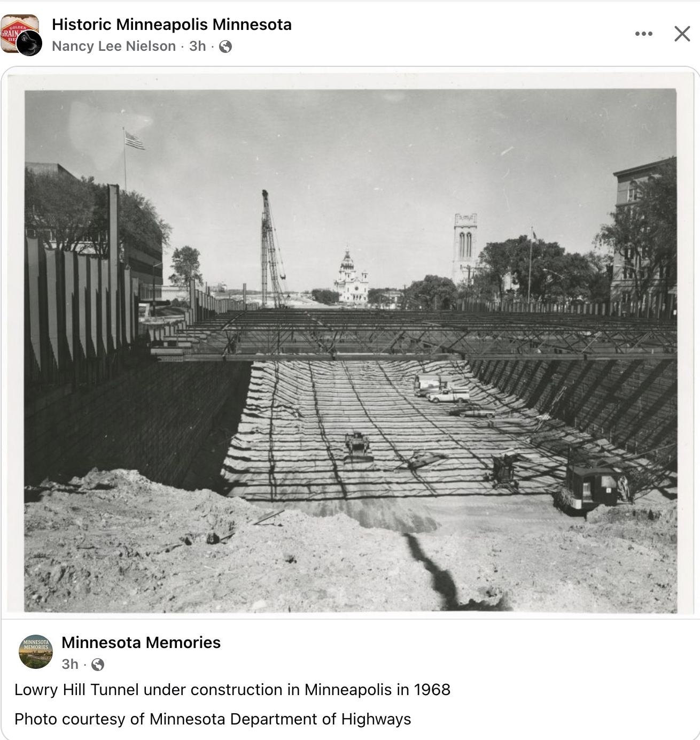Click the public globe icon beside Nancy's timestamp
Image resolution: width=700 pixels, height=740 pixels.
pyautogui.click(x=225, y=47)
